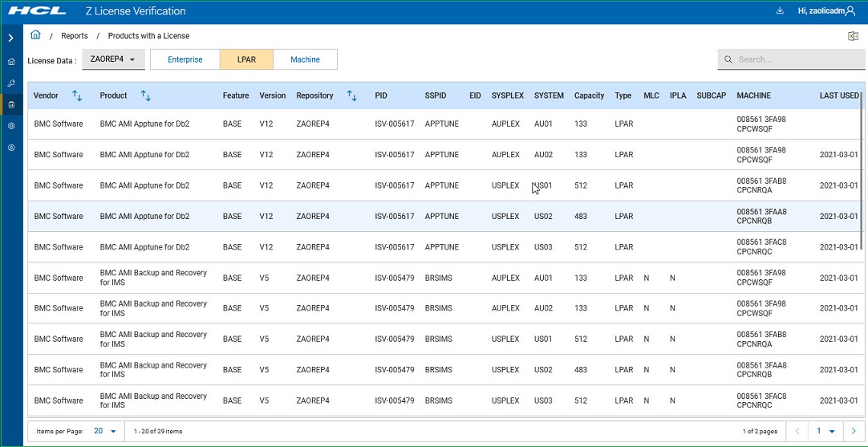The image size is (868, 447).
Task: Click into the Search field
Action: point(798,59)
